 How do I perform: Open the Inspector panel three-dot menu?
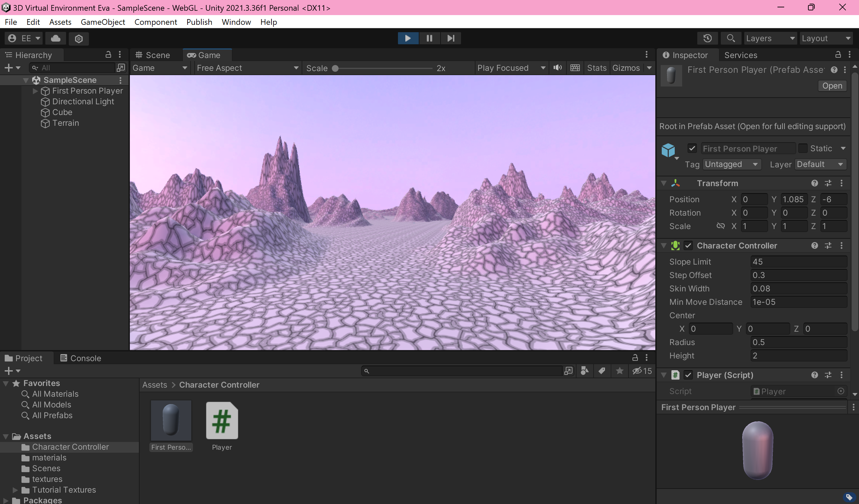(x=850, y=54)
